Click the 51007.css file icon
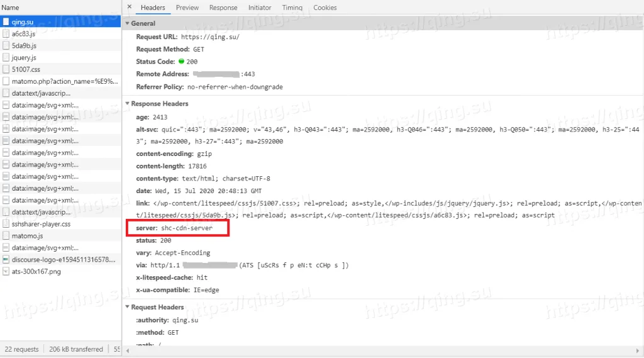 (6, 69)
